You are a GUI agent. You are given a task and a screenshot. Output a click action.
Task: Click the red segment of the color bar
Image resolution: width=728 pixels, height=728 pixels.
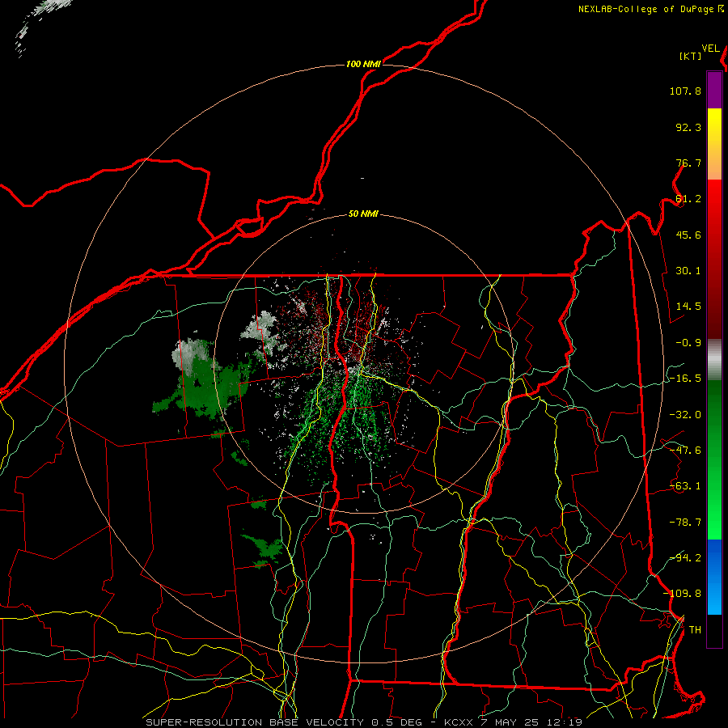point(714,259)
